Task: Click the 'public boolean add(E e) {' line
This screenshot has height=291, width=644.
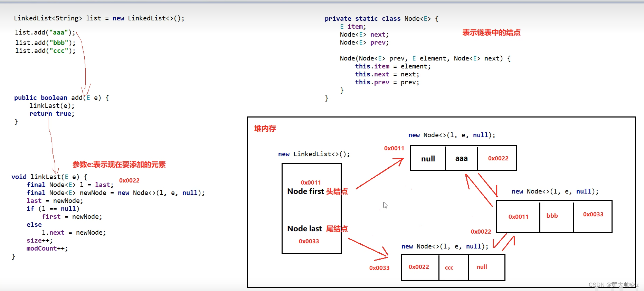Action: (x=61, y=98)
